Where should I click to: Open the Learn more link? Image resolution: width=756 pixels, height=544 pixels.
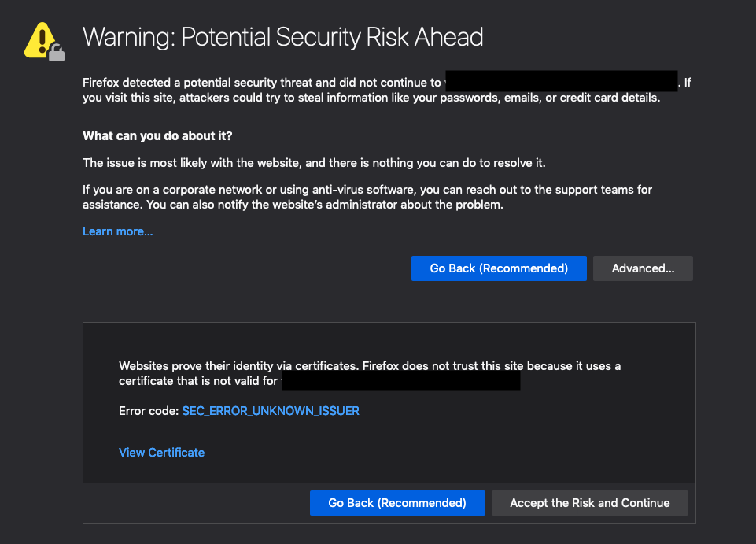118,231
